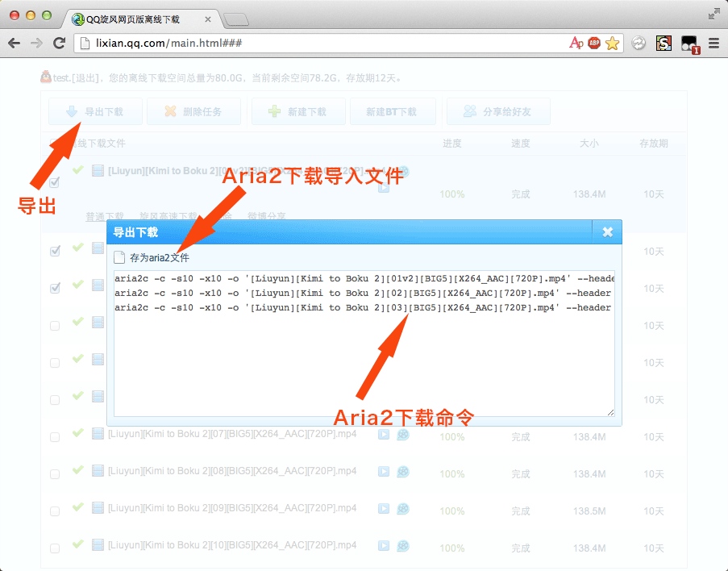This screenshot has height=571, width=728.
Task: Open the colorful S extension icon
Action: coord(664,44)
